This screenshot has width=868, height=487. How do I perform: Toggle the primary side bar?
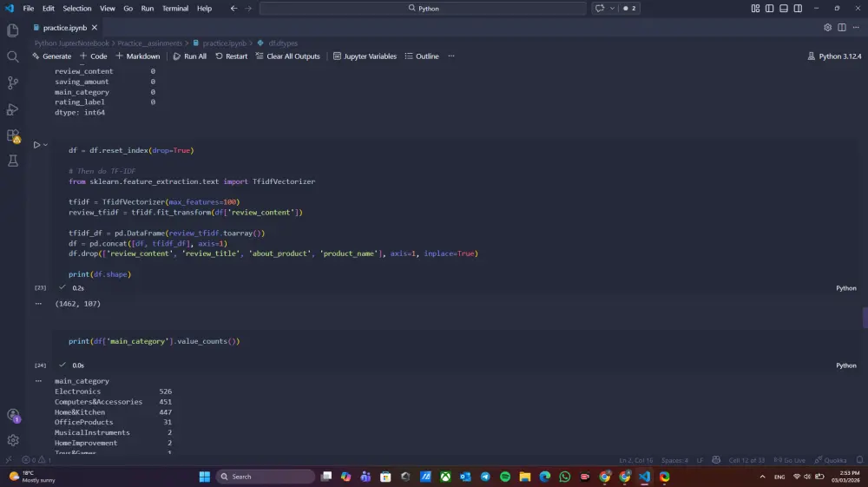point(769,9)
